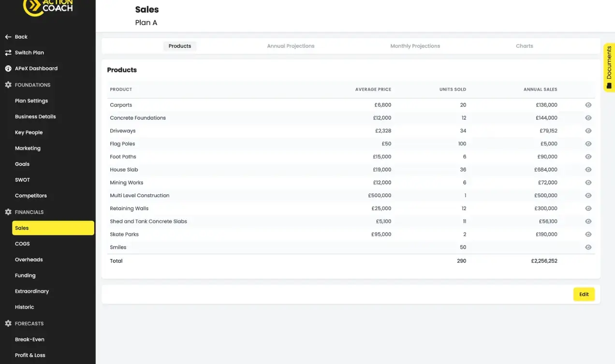This screenshot has width=615, height=364.
Task: Click the Switch Plan link
Action: coord(29,53)
